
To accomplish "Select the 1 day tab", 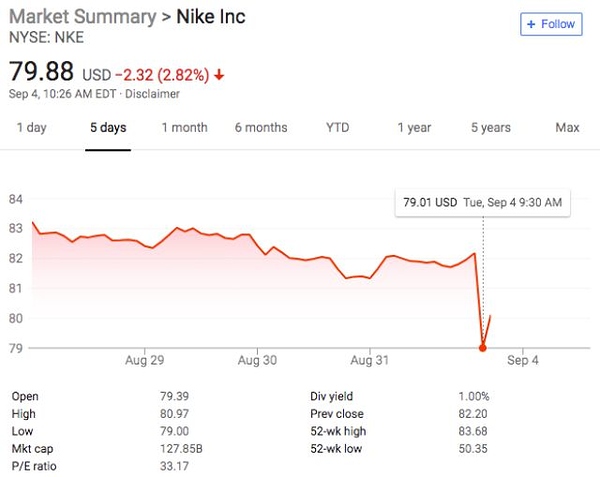I will point(31,127).
